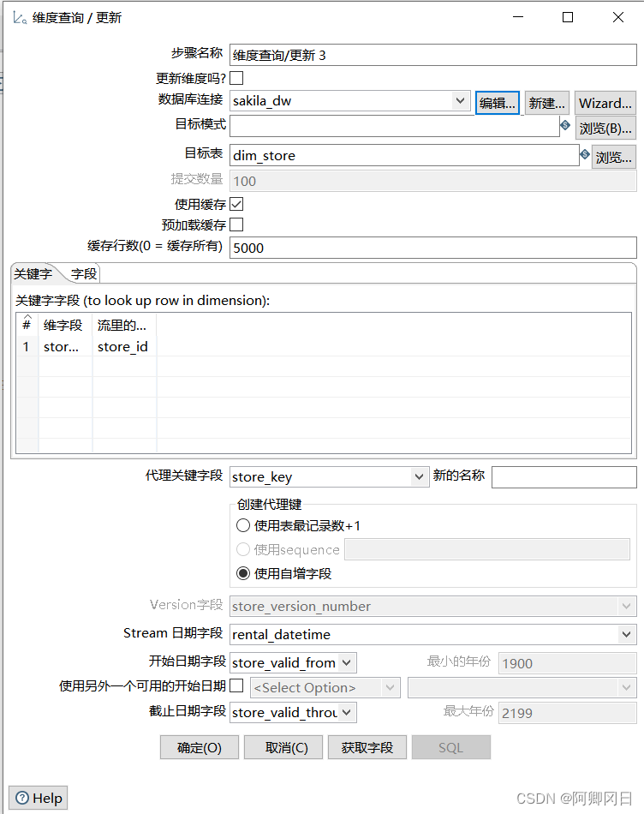Uncheck the 使用缓存 checkbox
Viewport: 644px width, 814px height.
click(x=236, y=204)
